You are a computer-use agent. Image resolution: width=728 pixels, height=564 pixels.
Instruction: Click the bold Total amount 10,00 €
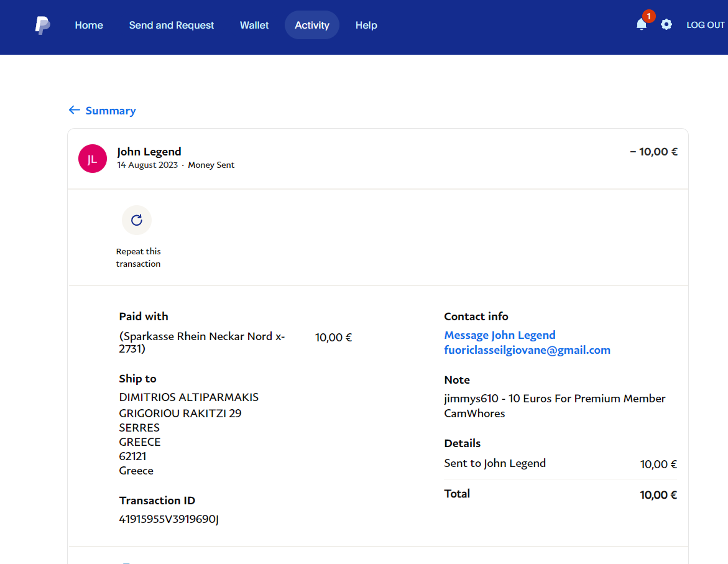[x=658, y=495]
